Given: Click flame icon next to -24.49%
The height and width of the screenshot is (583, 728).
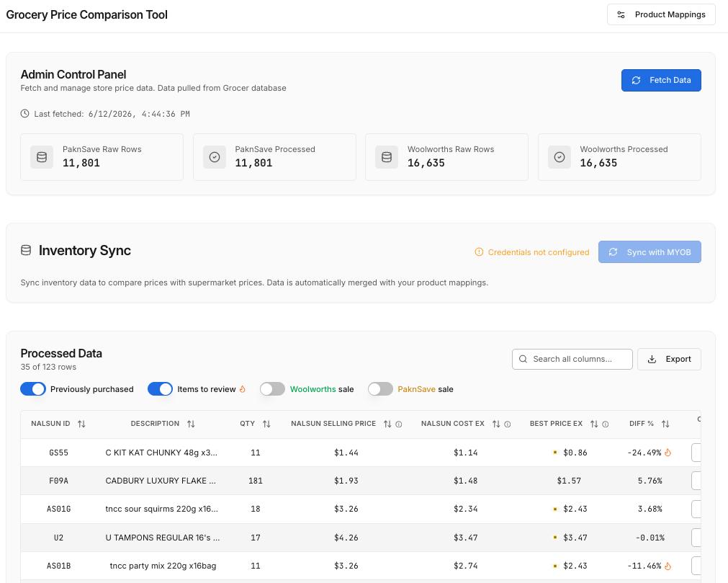Looking at the screenshot, I should (668, 453).
